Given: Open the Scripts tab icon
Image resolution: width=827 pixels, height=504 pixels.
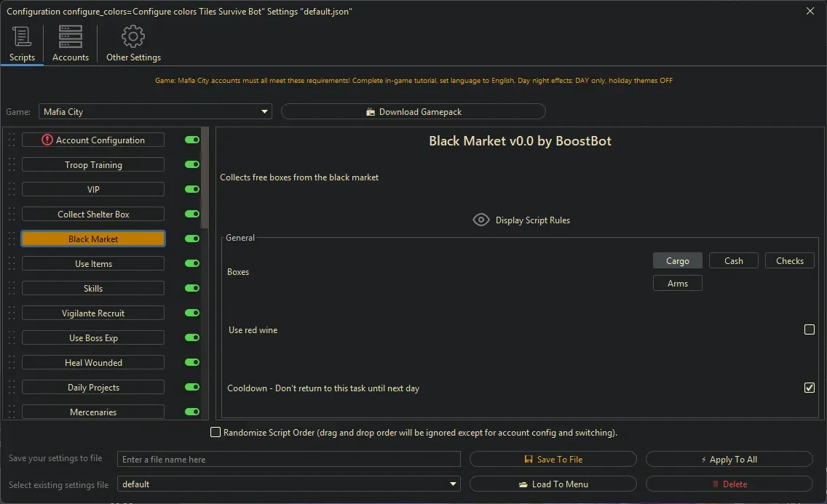Looking at the screenshot, I should (x=22, y=36).
